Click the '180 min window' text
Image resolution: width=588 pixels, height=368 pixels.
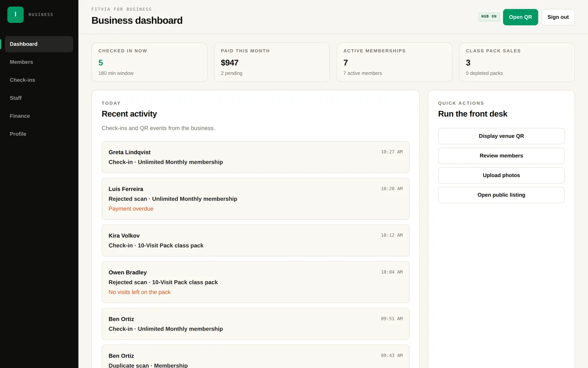[x=116, y=74]
